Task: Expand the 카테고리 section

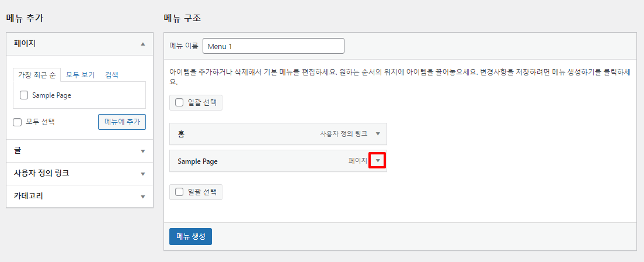Action: (79, 196)
